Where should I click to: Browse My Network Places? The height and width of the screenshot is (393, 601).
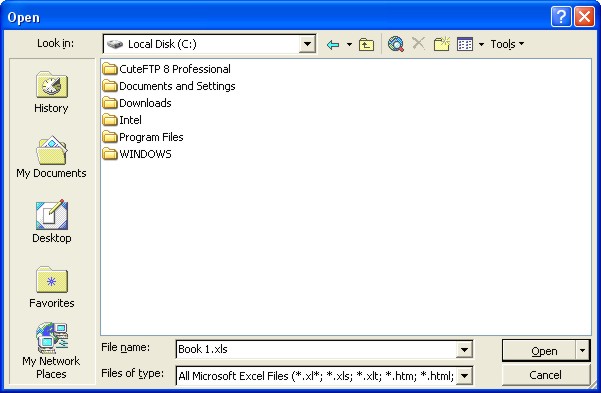pyautogui.click(x=51, y=351)
